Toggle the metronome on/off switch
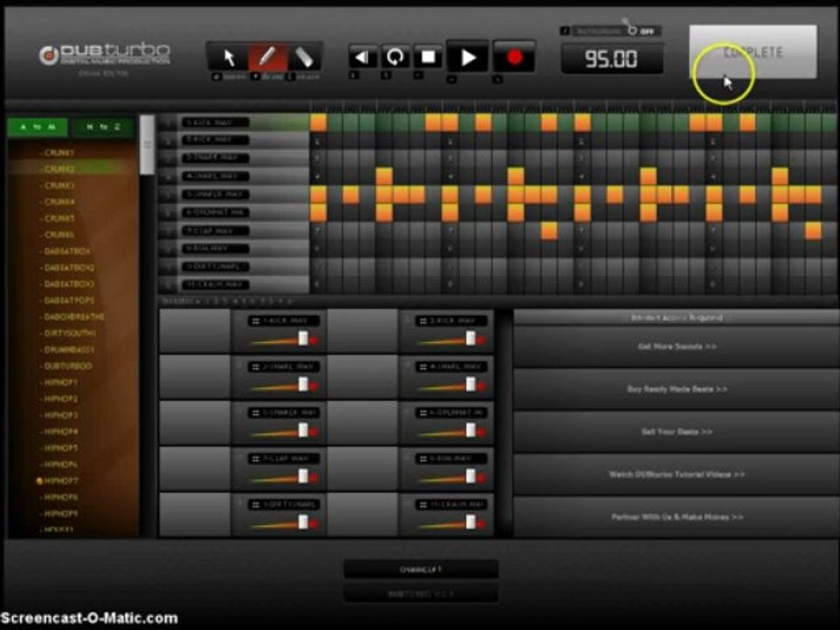This screenshot has width=840, height=630. (x=633, y=30)
